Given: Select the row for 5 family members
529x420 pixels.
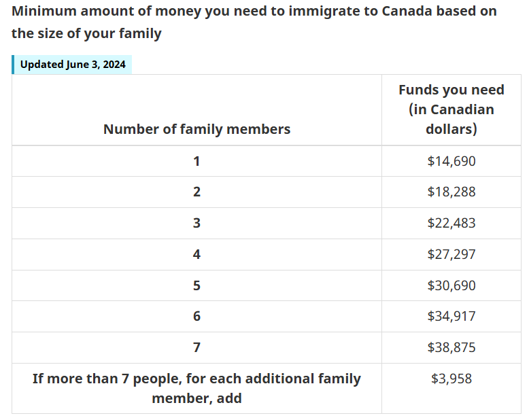Looking at the screenshot, I should pyautogui.click(x=267, y=285).
